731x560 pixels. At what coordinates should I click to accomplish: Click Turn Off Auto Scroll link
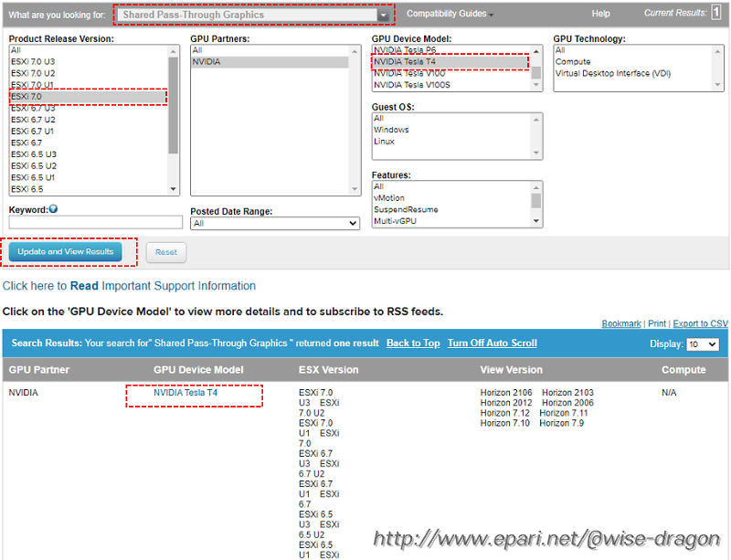tap(493, 343)
